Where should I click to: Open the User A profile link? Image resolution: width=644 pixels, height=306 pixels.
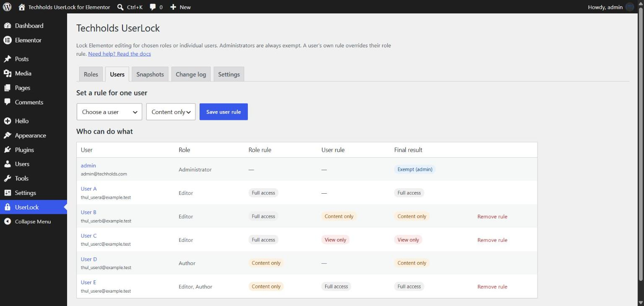[89, 189]
